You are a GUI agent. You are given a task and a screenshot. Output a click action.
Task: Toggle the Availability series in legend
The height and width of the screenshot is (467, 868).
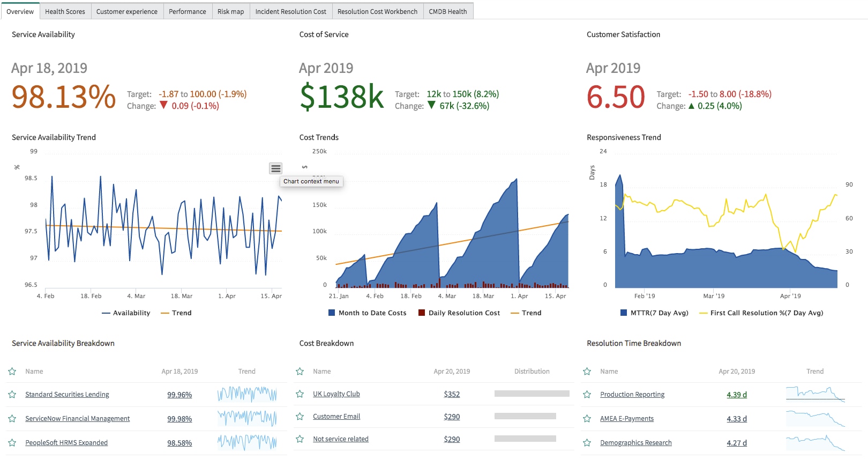[126, 313]
